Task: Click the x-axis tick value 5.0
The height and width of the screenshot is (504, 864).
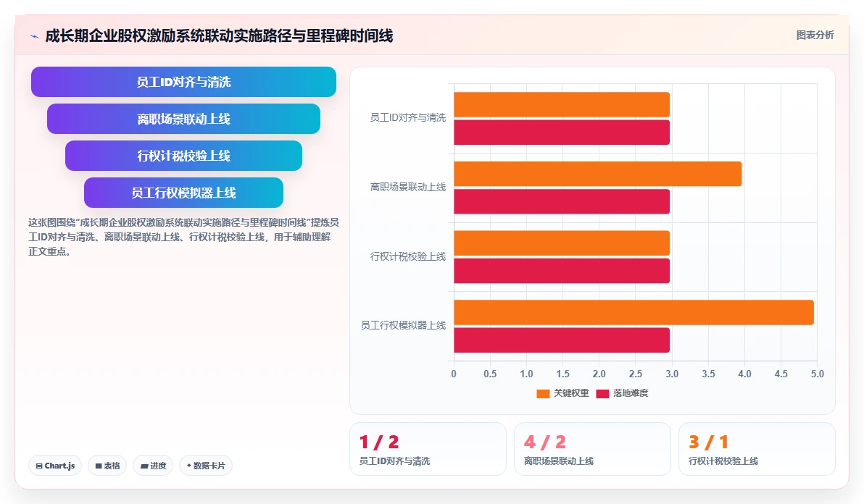Action: coord(817,374)
